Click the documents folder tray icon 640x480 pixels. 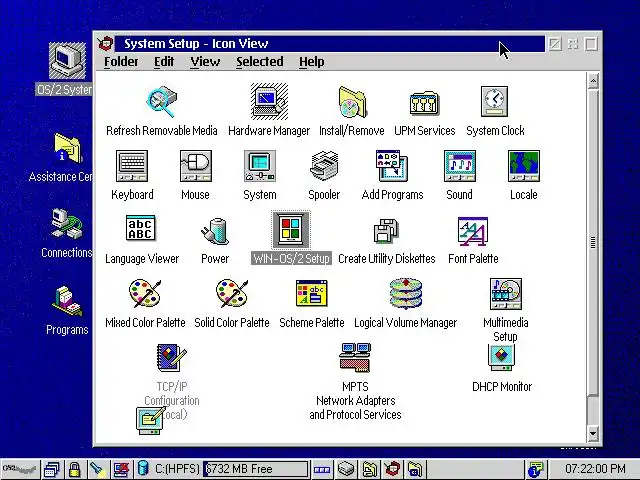click(x=370, y=469)
